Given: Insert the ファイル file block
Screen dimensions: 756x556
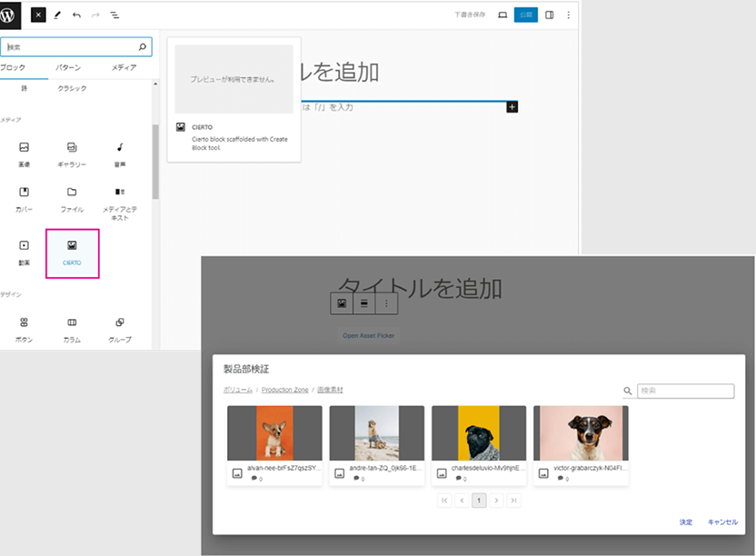Looking at the screenshot, I should [72, 199].
